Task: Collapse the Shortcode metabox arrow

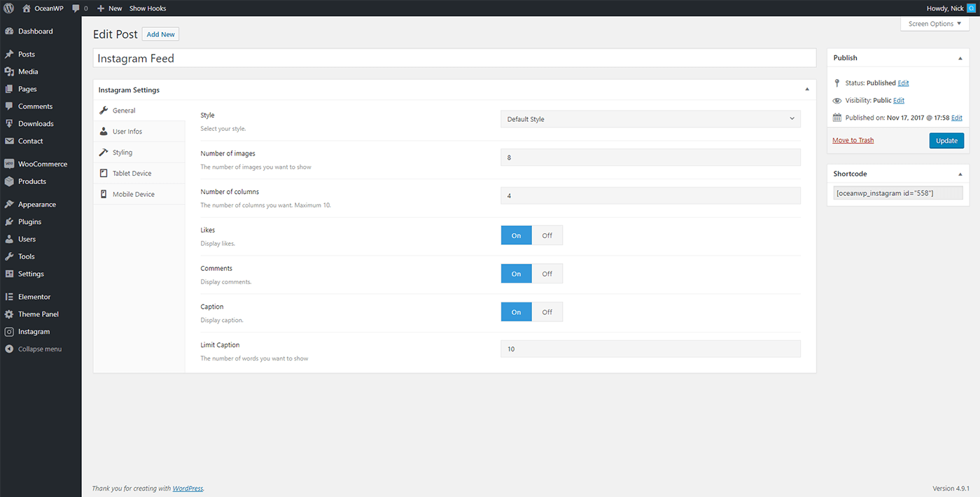Action: [960, 174]
